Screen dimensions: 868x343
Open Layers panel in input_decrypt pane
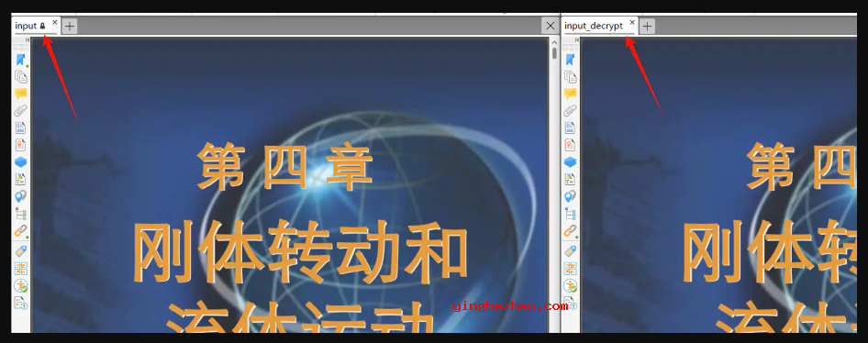pos(570,162)
